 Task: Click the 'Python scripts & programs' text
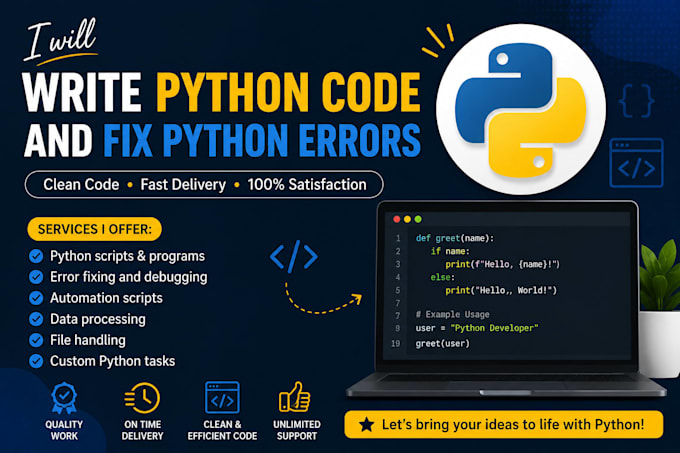(128, 256)
